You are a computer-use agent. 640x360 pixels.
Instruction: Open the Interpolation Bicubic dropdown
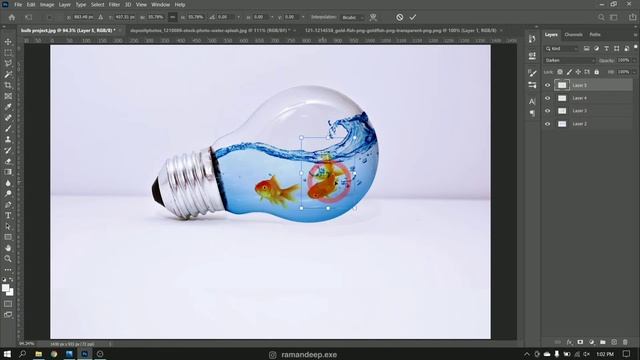pyautogui.click(x=353, y=17)
